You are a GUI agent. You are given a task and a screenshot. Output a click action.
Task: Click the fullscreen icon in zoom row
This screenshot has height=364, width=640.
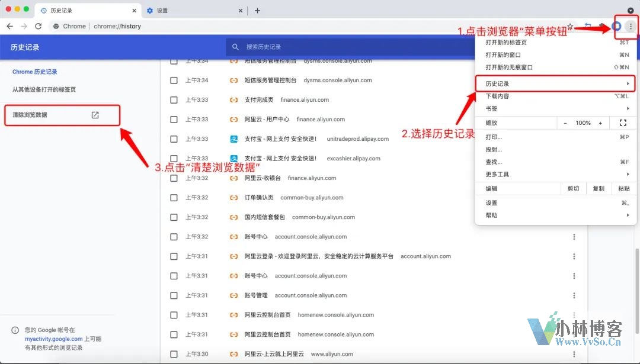(x=623, y=123)
